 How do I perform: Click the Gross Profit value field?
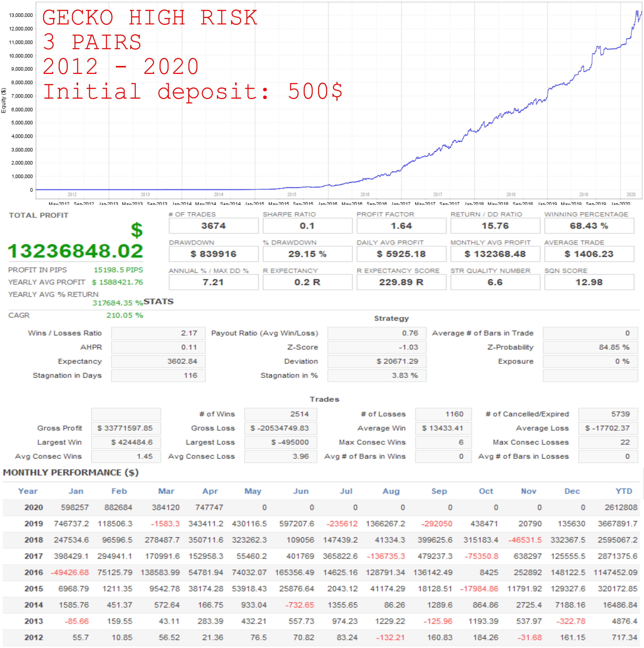[x=126, y=428]
